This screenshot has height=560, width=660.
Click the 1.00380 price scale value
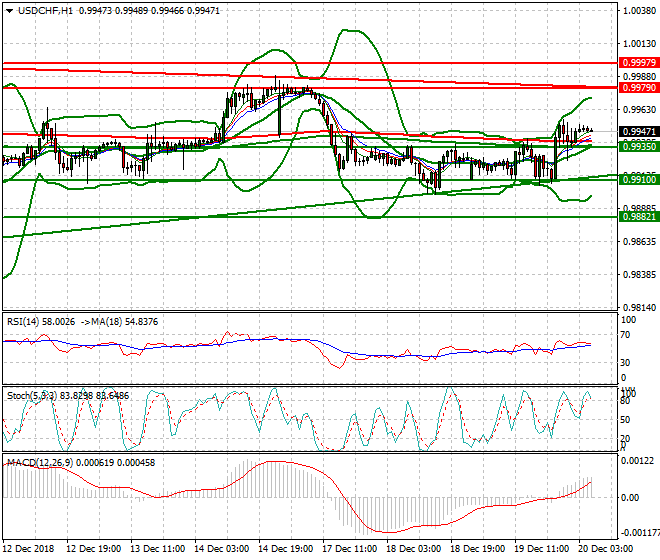tap(639, 11)
